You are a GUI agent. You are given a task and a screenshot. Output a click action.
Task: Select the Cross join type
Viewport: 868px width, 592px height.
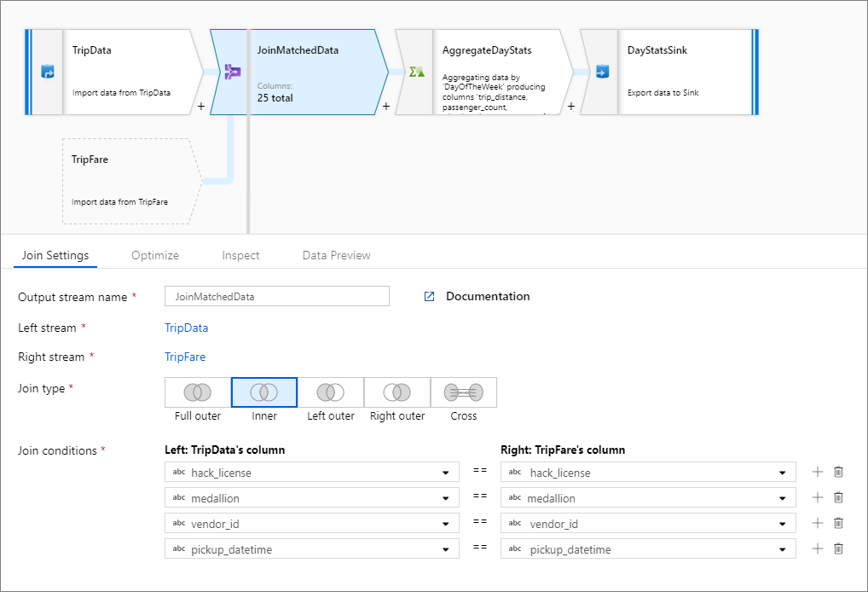pos(463,392)
